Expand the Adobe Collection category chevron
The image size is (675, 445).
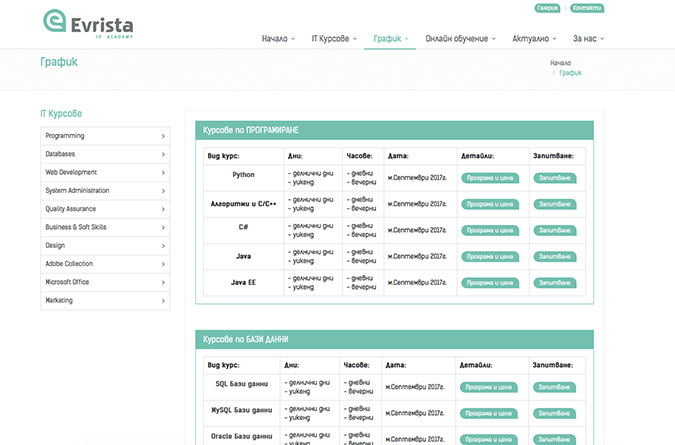pos(163,264)
